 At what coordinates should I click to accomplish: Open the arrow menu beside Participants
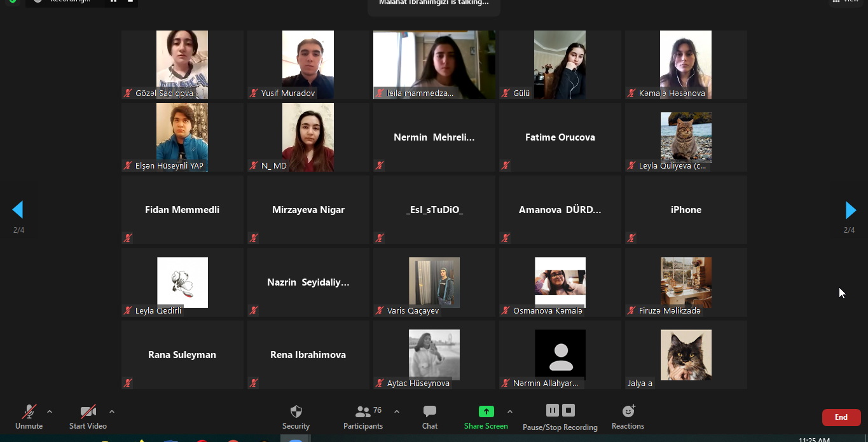pos(397,411)
